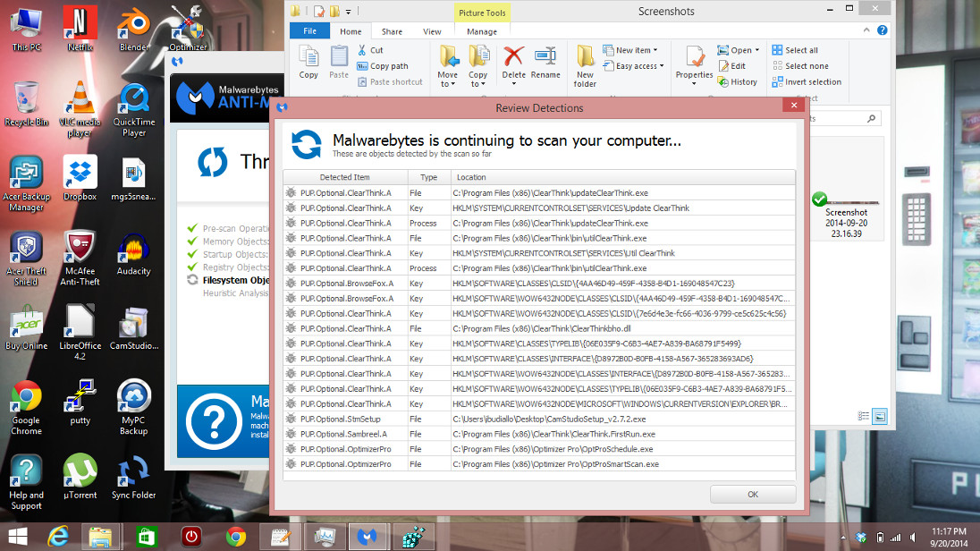Sort by the Location column header
980x551 pixels.
tap(623, 177)
